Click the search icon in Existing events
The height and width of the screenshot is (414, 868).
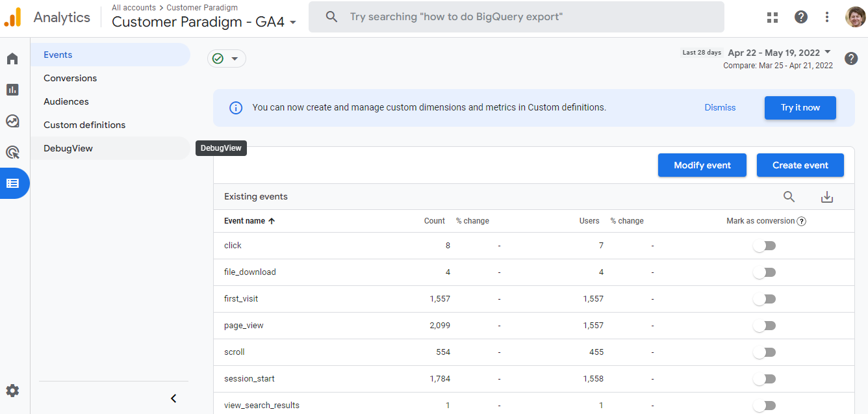tap(789, 197)
